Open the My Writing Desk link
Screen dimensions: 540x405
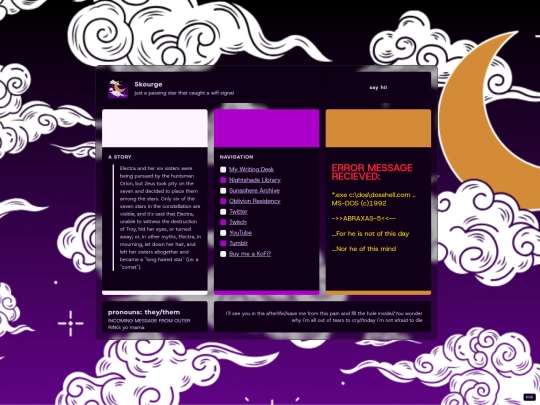251,169
